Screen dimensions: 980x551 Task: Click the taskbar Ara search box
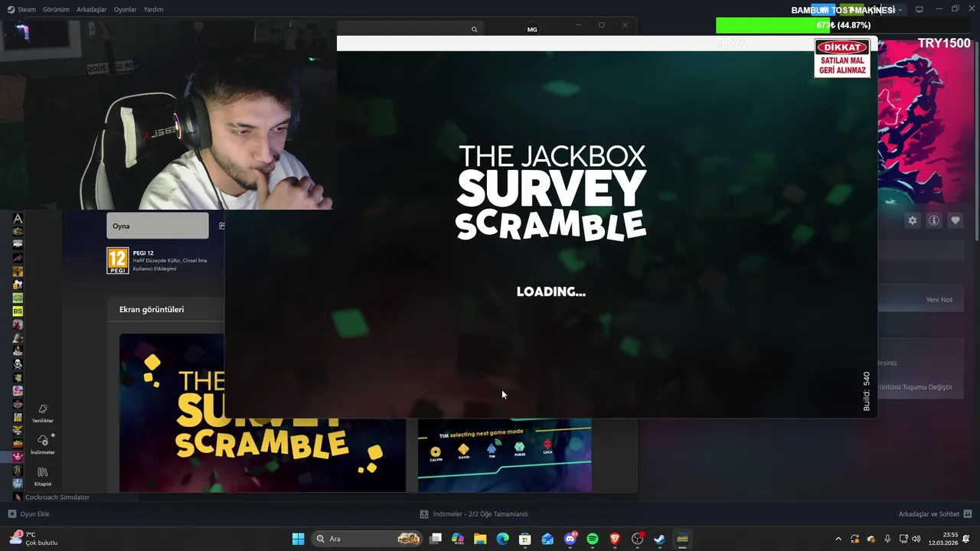[367, 539]
